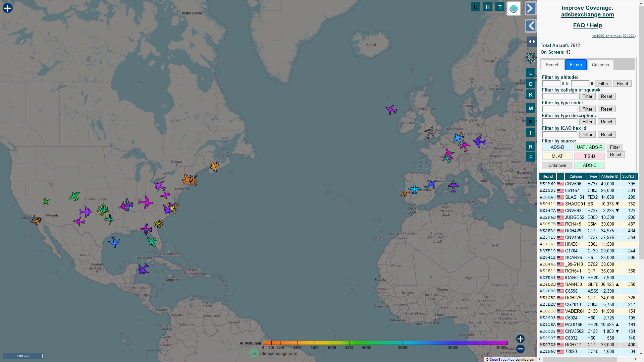Toggle the K map button
This screenshot has height=362, width=644.
click(x=531, y=95)
